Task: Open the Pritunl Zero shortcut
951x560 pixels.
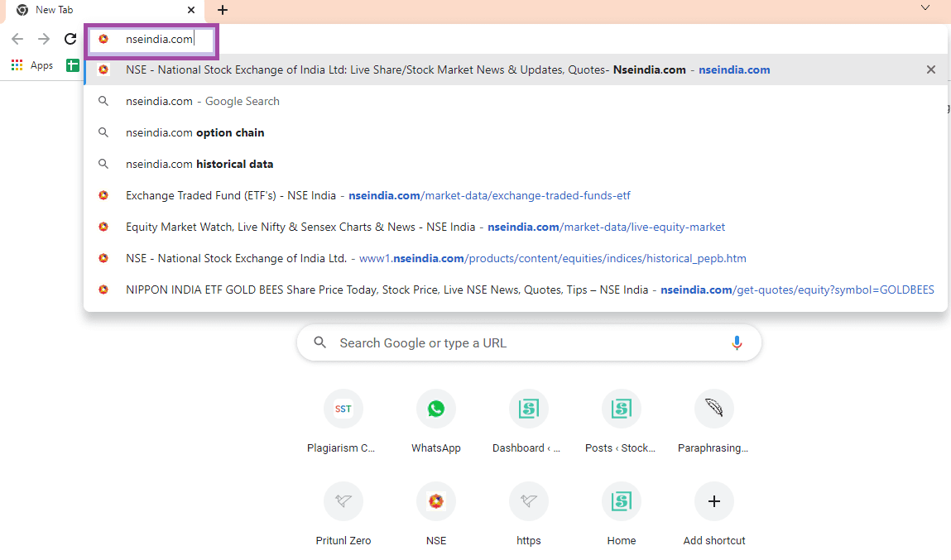Action: tap(343, 515)
